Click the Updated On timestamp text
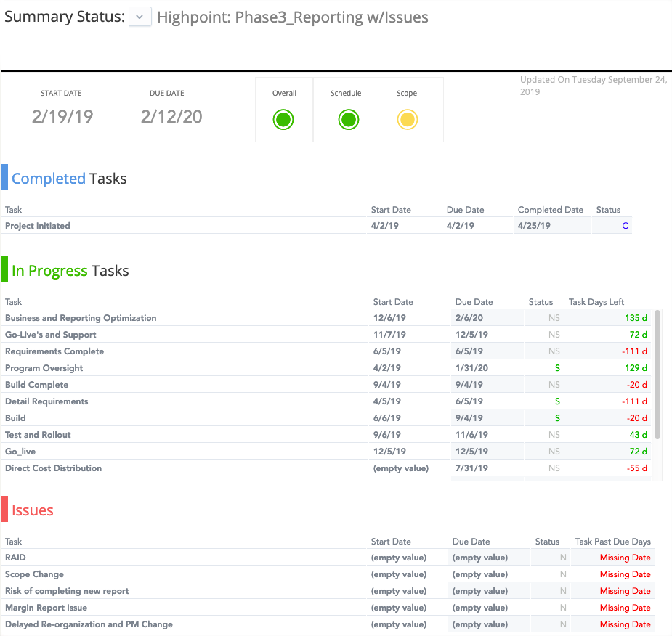The image size is (672, 636). click(592, 83)
